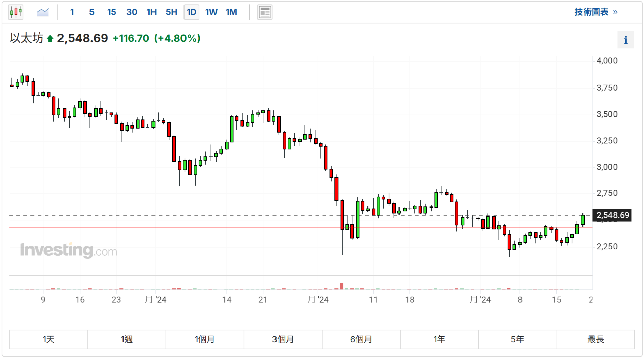Viewport: 644px width, 359px height.
Task: Show the 3個月 time range
Action: click(x=283, y=339)
